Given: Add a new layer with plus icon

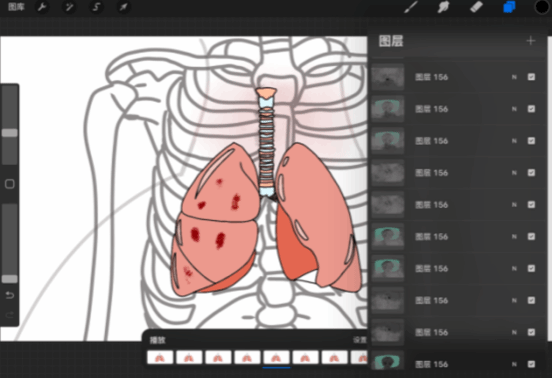Looking at the screenshot, I should [531, 41].
